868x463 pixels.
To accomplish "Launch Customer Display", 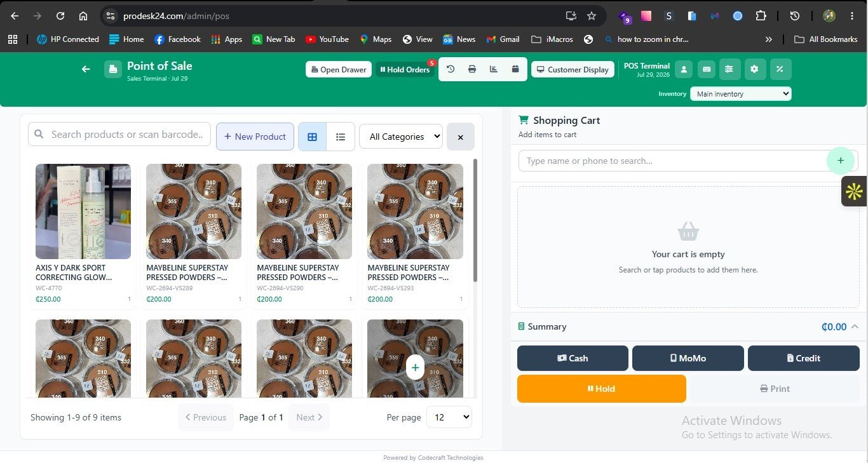I will (573, 69).
